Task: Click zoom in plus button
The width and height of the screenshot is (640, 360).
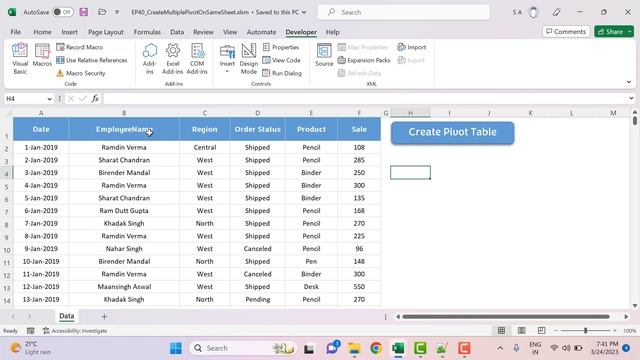Action: (x=615, y=331)
